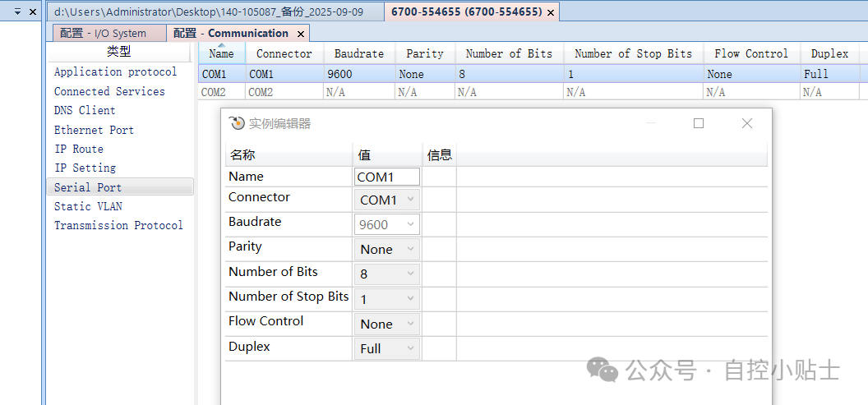Sort by the Connector column header

[x=284, y=53]
